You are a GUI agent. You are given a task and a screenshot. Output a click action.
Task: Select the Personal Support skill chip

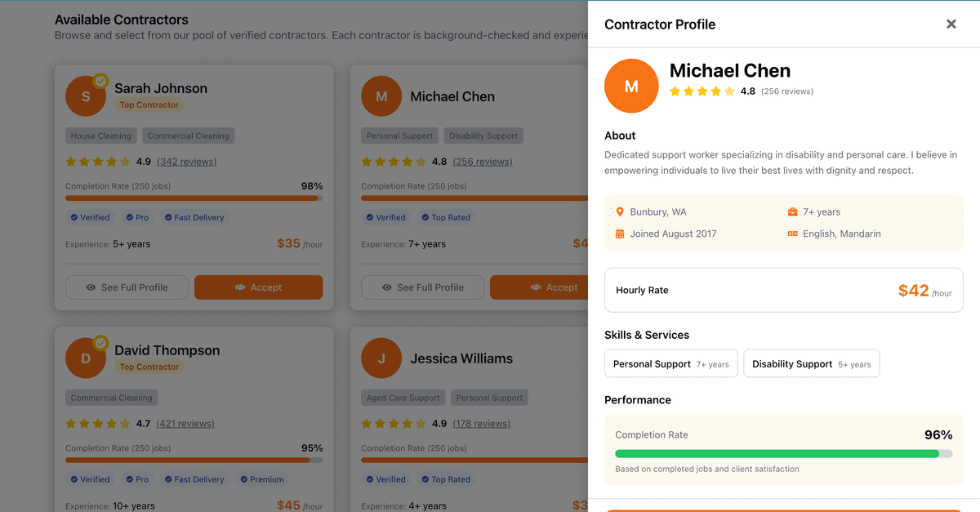click(670, 364)
